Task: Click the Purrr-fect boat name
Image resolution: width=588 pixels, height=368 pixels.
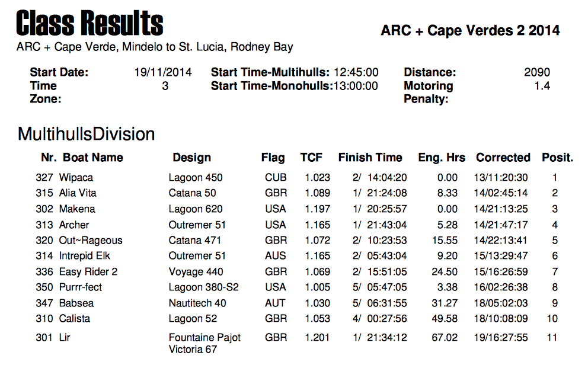Action: coord(80,287)
